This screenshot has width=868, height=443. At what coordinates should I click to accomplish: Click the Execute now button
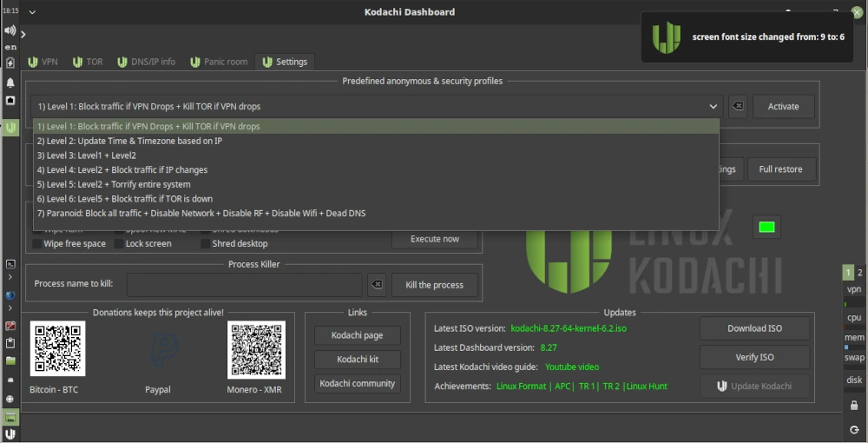pos(435,239)
